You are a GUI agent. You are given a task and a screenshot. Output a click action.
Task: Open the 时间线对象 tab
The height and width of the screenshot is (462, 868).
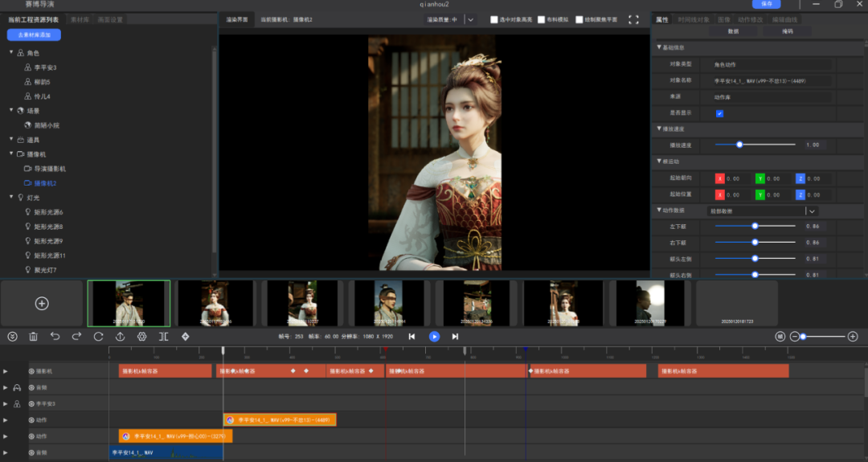pos(694,19)
